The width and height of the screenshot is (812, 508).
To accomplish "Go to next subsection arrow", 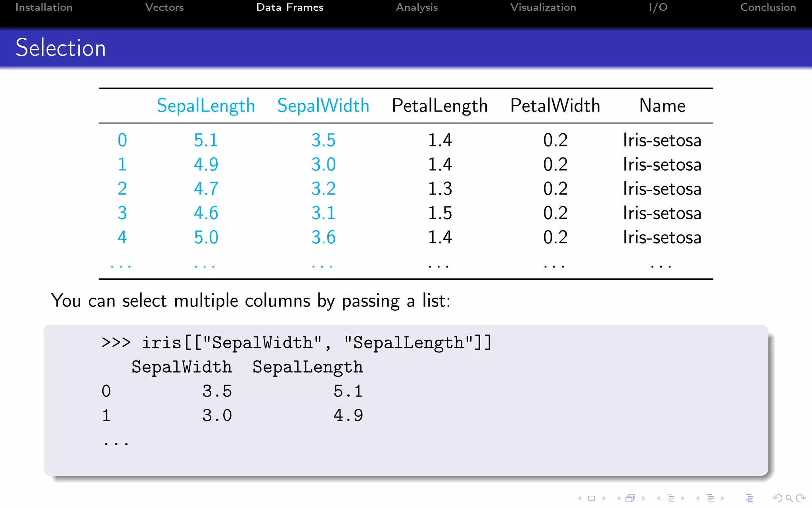I will (x=683, y=498).
